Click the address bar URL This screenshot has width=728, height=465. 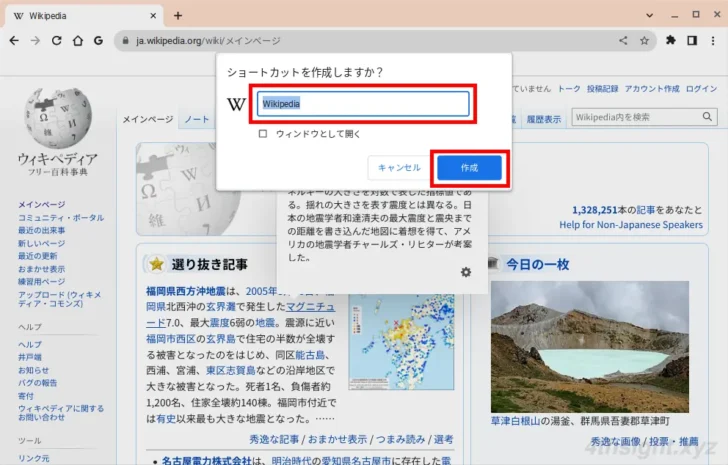click(x=208, y=41)
